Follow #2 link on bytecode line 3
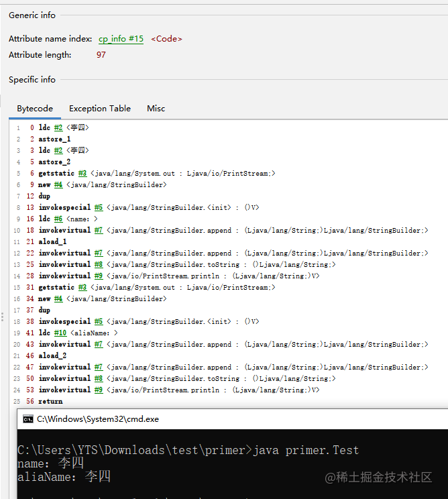Image resolution: width=448 pixels, height=499 pixels. pyautogui.click(x=58, y=150)
